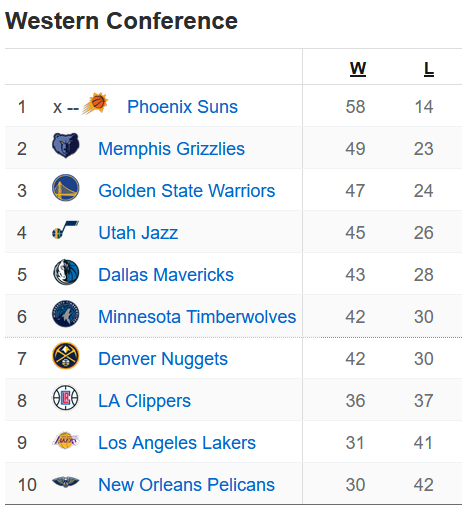Click the Denver Nuggets pickaxe logo
This screenshot has width=462, height=505.
click(x=66, y=356)
